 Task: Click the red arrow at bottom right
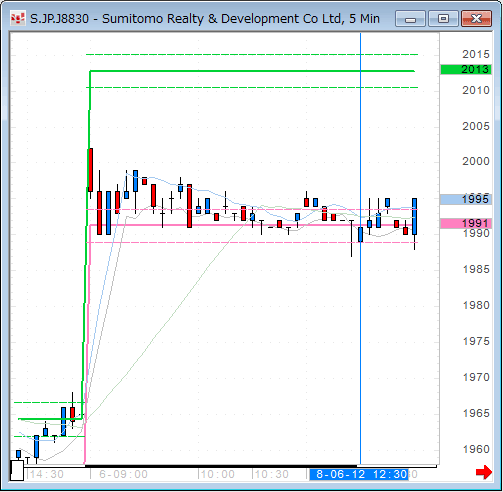484,472
